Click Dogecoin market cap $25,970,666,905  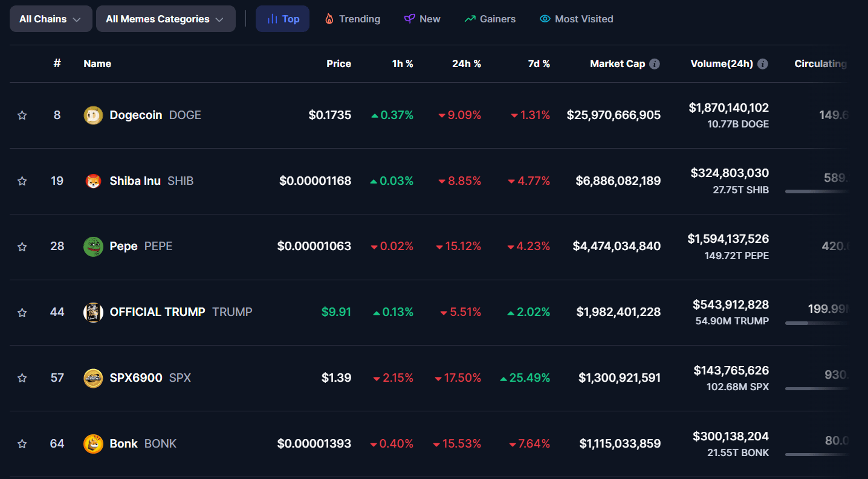click(x=614, y=115)
